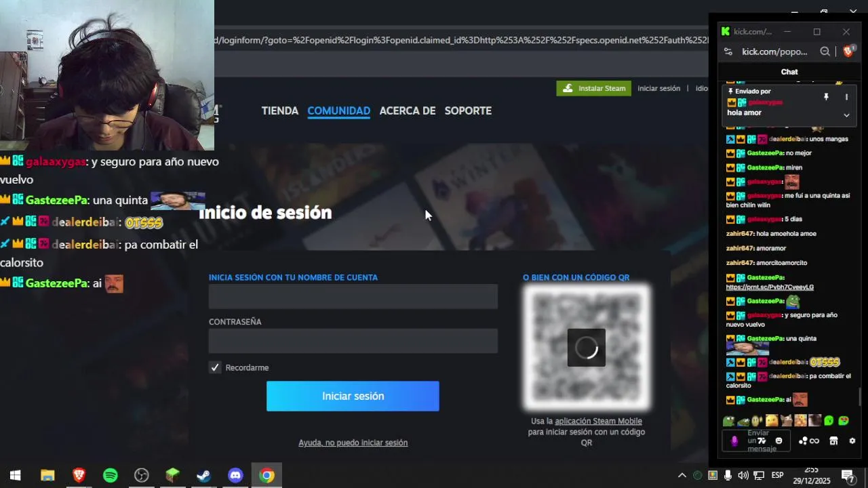Click the Kick chat scrollbar
This screenshot has width=868, height=488.
[x=861, y=396]
